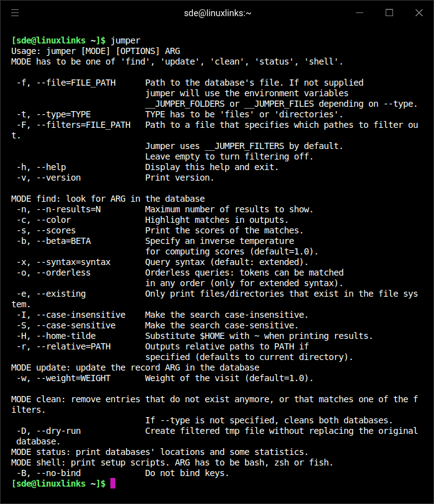Viewport: 434px width, 504px height.
Task: Maximize the terminal window
Action: tap(389, 12)
